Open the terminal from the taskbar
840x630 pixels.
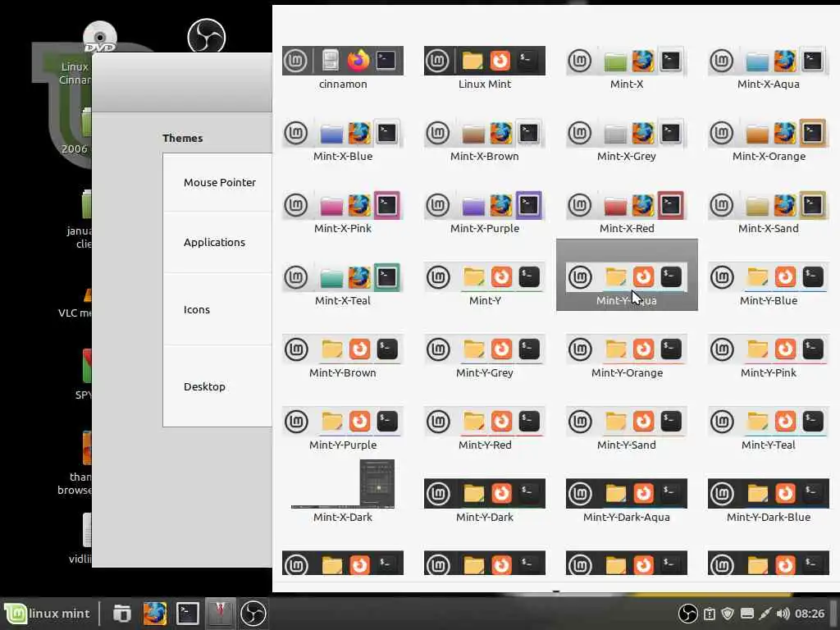[188, 614]
